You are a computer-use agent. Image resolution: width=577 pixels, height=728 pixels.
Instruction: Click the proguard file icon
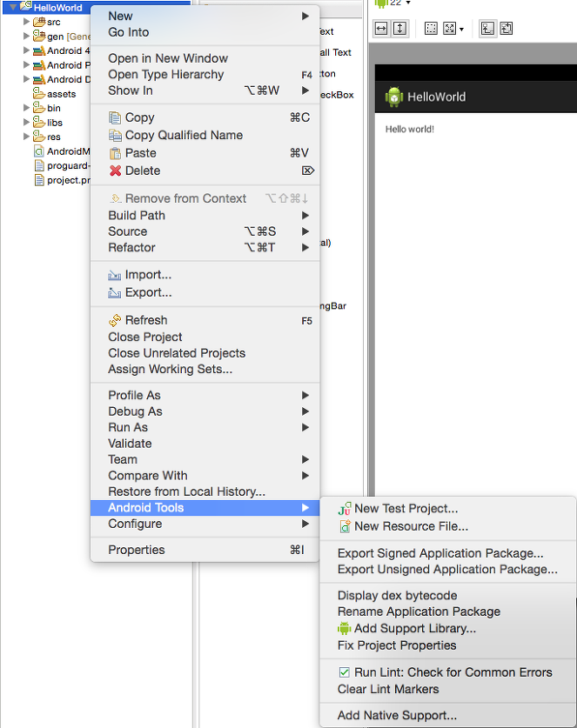tap(39, 165)
